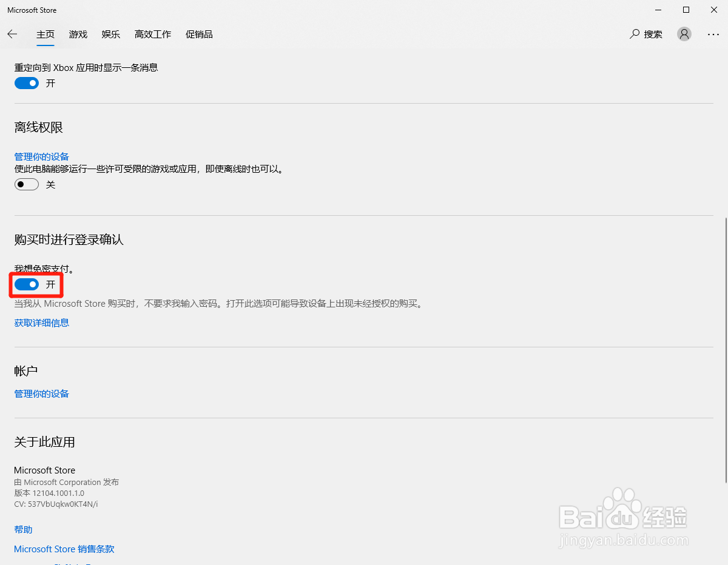728x565 pixels.
Task: Click the 帐户 heading
Action: (x=27, y=371)
